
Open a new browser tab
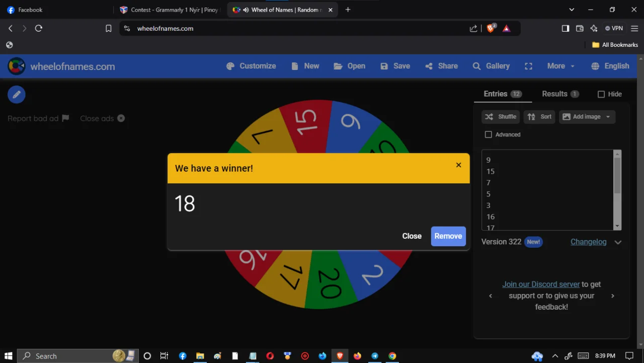click(348, 10)
